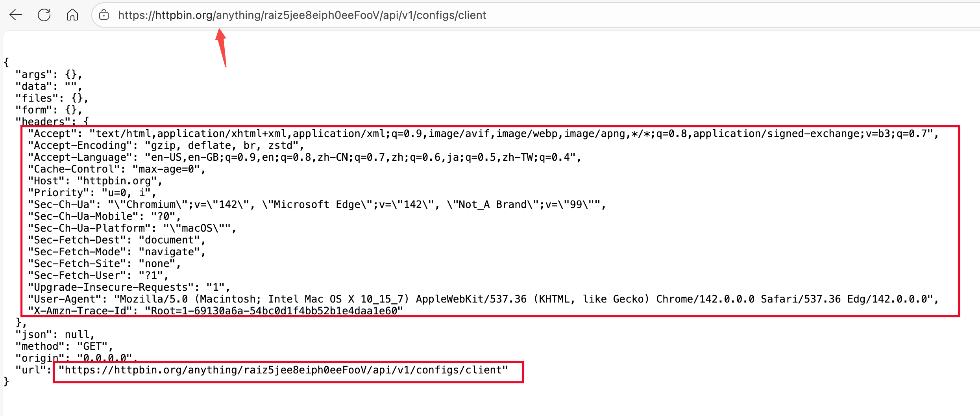Image resolution: width=980 pixels, height=416 pixels.
Task: Click the "Sec-Fetch-Mode" navigate value
Action: coord(170,252)
